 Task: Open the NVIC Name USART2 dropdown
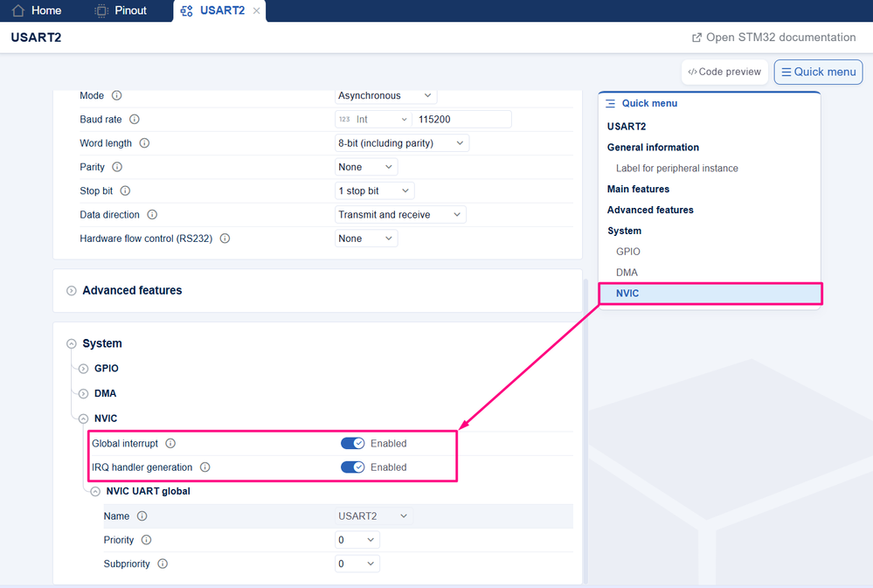[x=374, y=516]
